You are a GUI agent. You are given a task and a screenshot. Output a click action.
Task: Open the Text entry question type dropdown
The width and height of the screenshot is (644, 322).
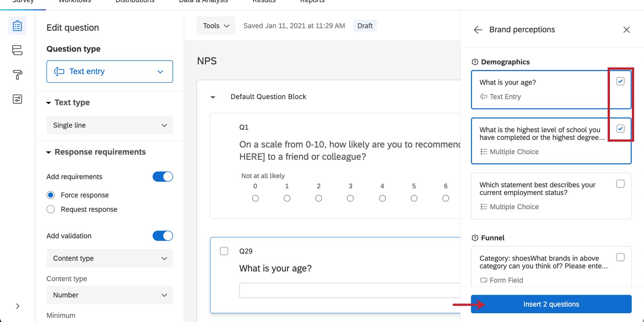coord(109,72)
